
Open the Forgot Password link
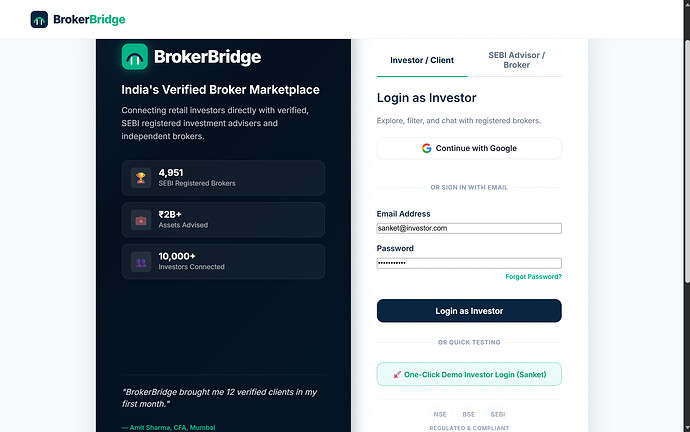tap(533, 277)
